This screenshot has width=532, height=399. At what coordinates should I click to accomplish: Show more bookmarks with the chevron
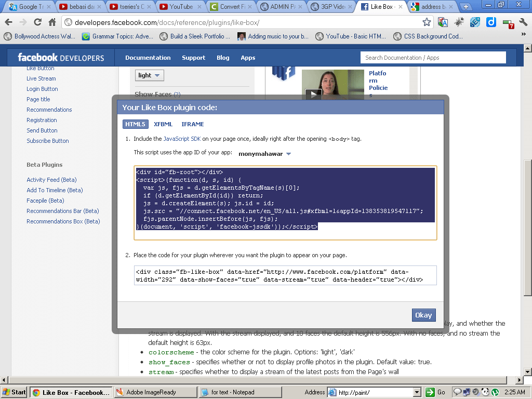[524, 34]
